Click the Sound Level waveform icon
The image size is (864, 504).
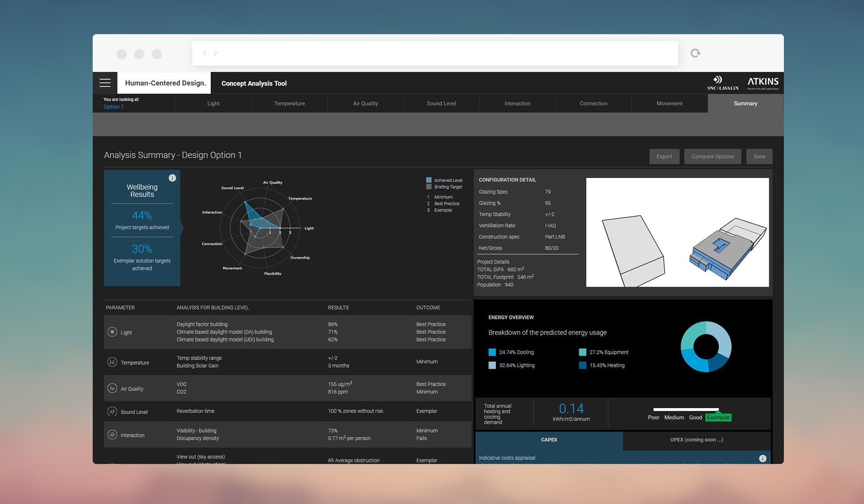click(x=112, y=411)
